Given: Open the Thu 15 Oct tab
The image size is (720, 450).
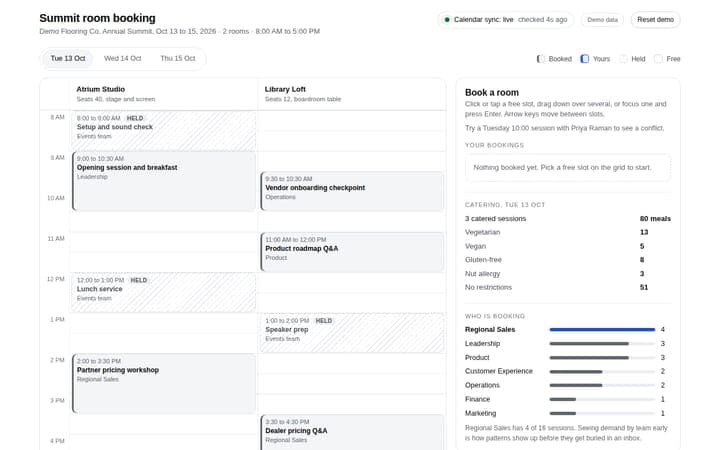Looking at the screenshot, I should coord(178,58).
